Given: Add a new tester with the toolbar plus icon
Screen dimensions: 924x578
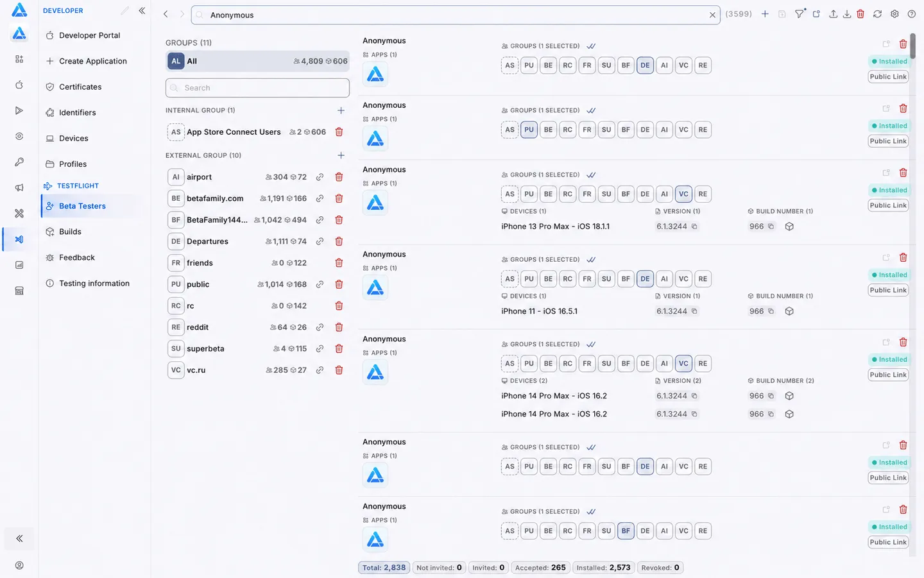Looking at the screenshot, I should point(765,14).
